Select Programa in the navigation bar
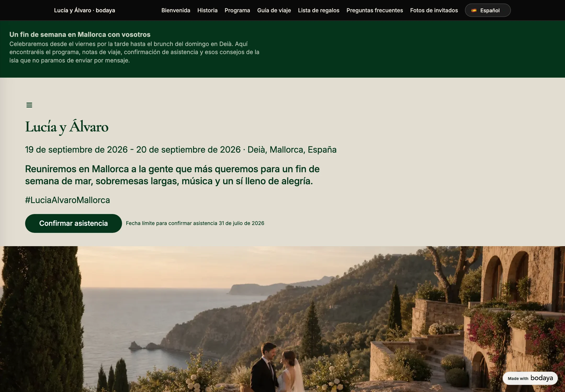565x392 pixels. (237, 10)
